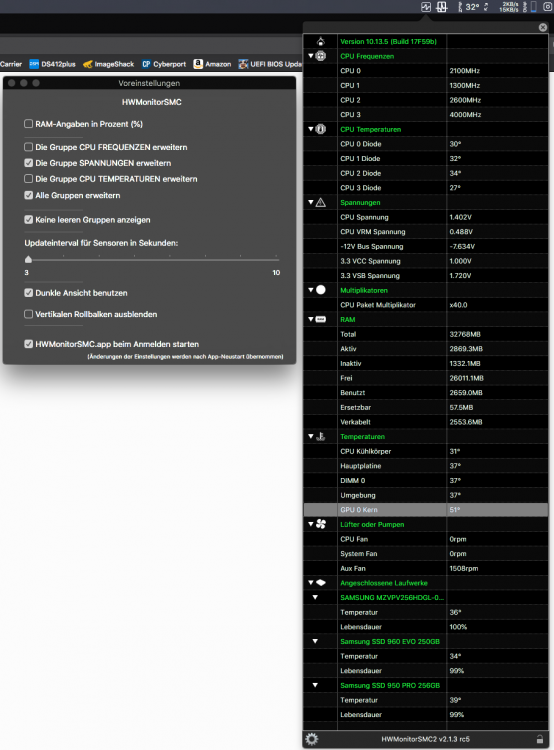The width and height of the screenshot is (554, 750).
Task: Collapse the RAM group triangle
Action: tap(310, 319)
